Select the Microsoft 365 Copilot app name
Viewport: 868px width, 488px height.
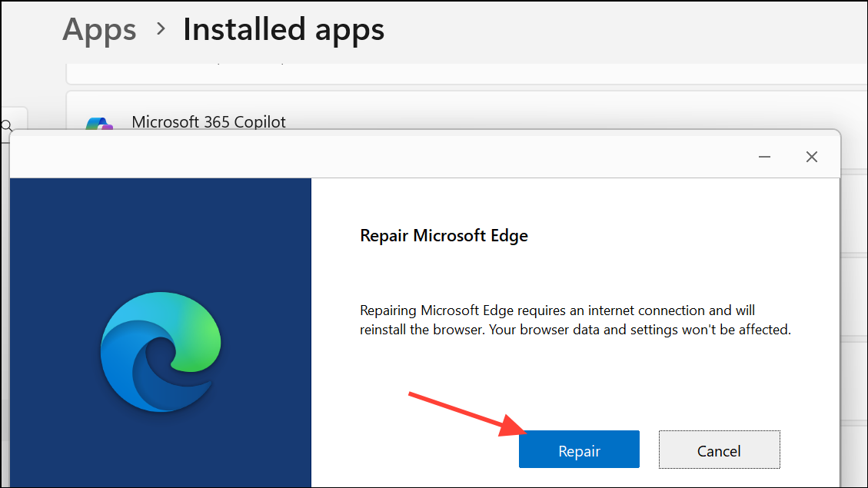point(208,121)
